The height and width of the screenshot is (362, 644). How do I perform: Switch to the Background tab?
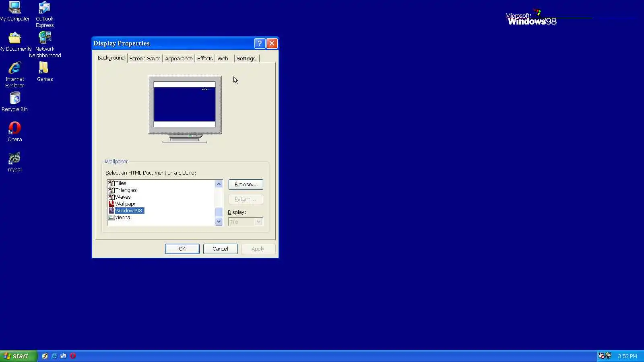pyautogui.click(x=111, y=58)
